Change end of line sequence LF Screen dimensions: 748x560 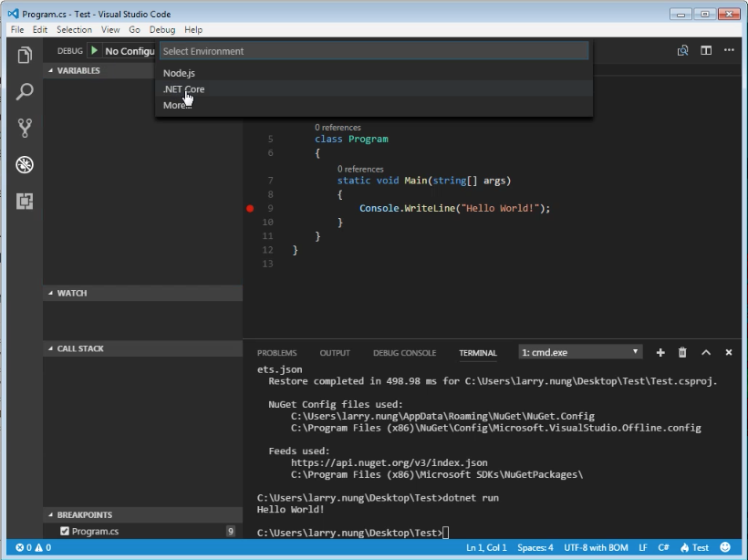[x=643, y=547]
